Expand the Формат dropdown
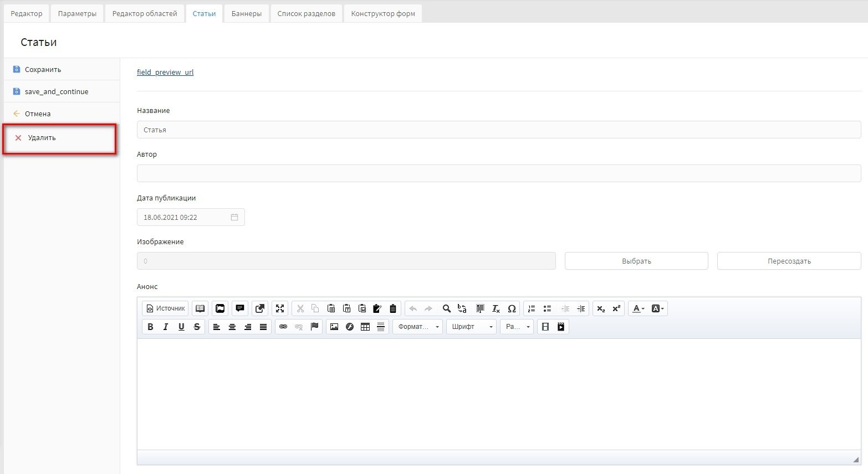 click(x=418, y=327)
